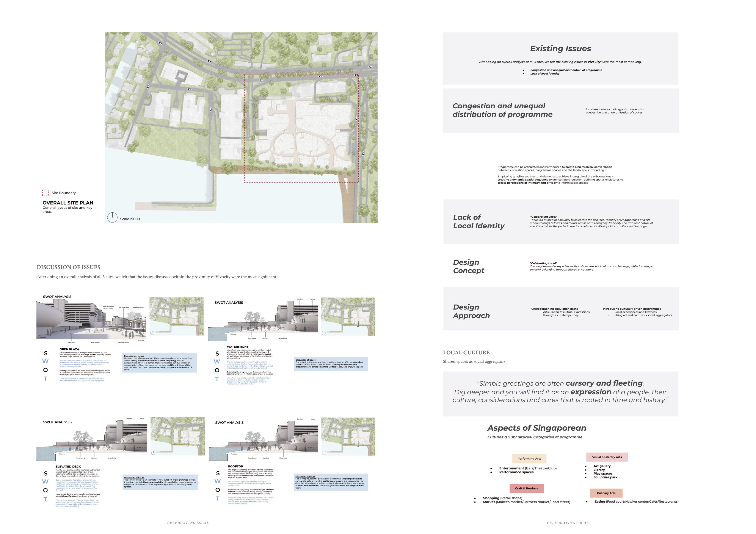Click the north arrow compass beside Scale 1:1000
This screenshot has width=756, height=534.
[x=112, y=218]
